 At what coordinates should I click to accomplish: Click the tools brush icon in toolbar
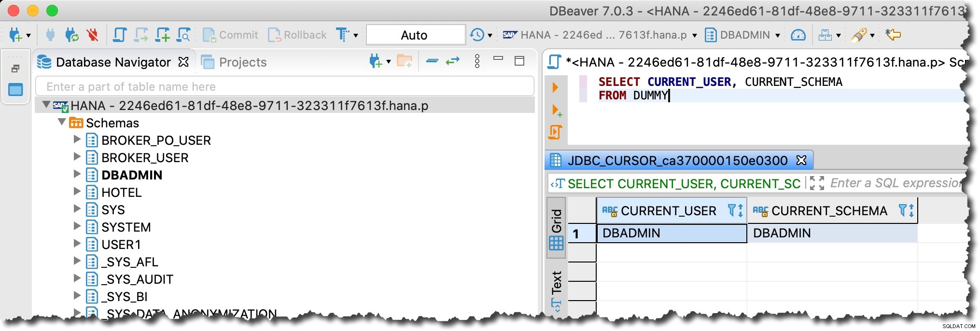859,35
